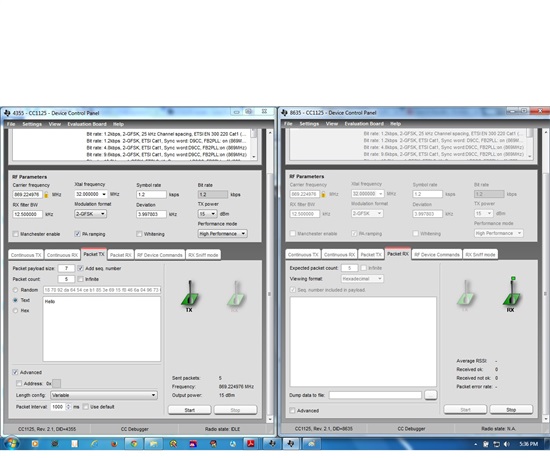Click the network icon in system tray
Image resolution: width=550 pixels, height=458 pixels.
click(496, 444)
